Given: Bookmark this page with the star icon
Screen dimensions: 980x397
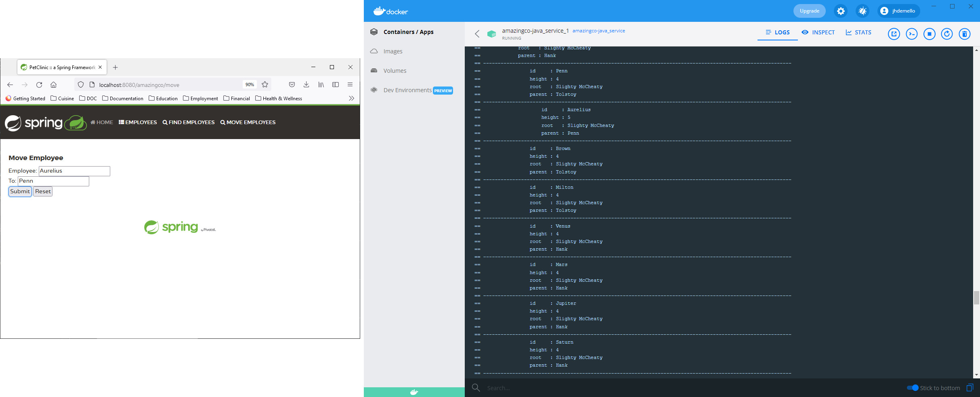Looking at the screenshot, I should click(x=265, y=84).
